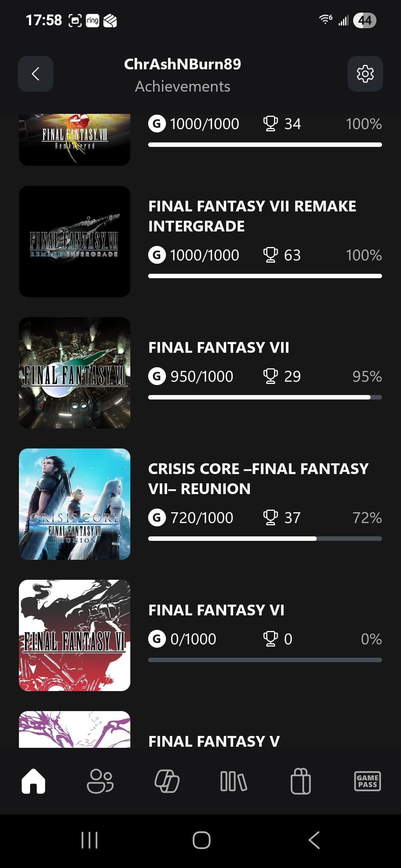This screenshot has width=401, height=868.
Task: Tap the Android system back arrow
Action: (x=314, y=840)
